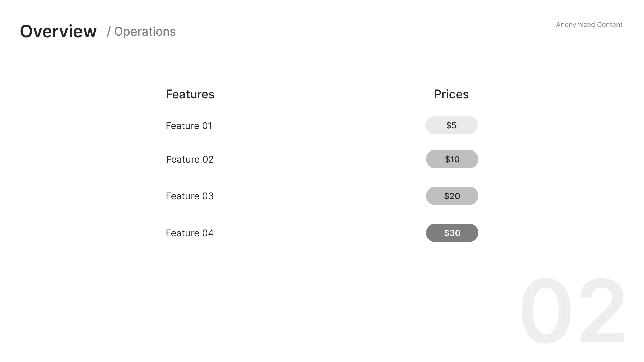Click the Anonymized Content label
This screenshot has width=644, height=362.
click(589, 25)
